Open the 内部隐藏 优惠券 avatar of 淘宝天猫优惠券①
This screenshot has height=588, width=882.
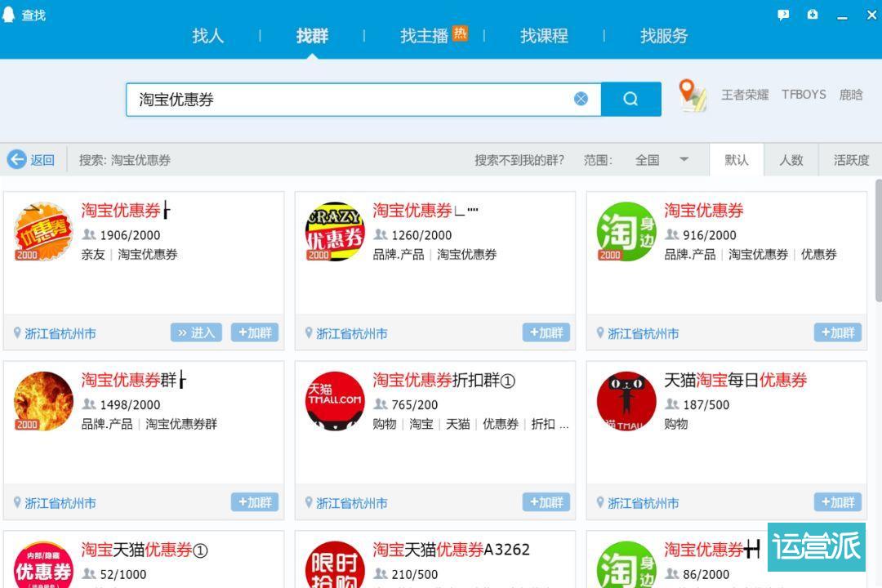click(43, 564)
